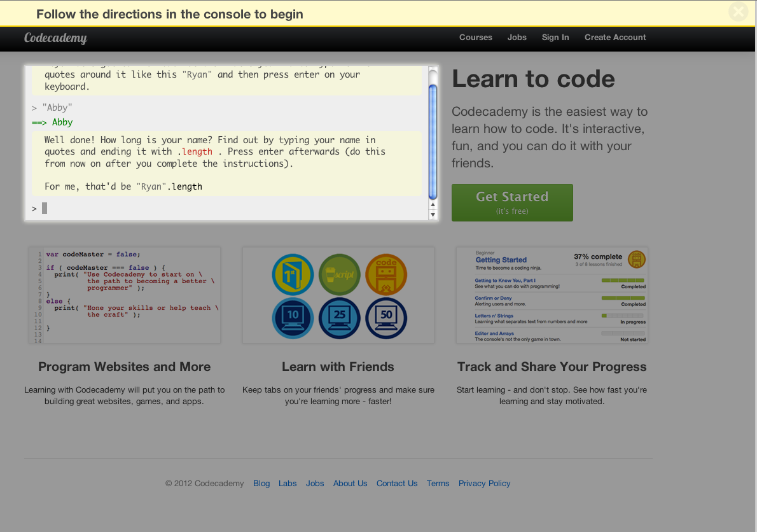Image resolution: width=757 pixels, height=532 pixels.
Task: Click the 50 exercises badge
Action: (386, 318)
